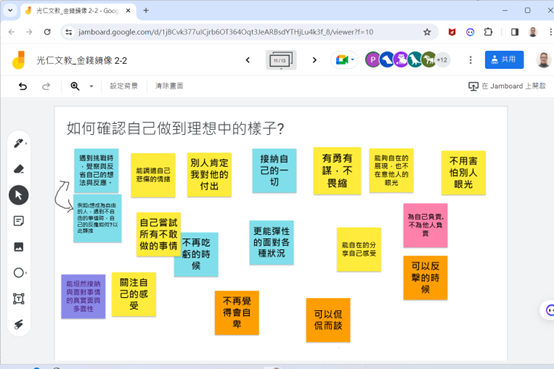
Task: Expand the frame bar thumbnail 11/13
Action: [281, 60]
